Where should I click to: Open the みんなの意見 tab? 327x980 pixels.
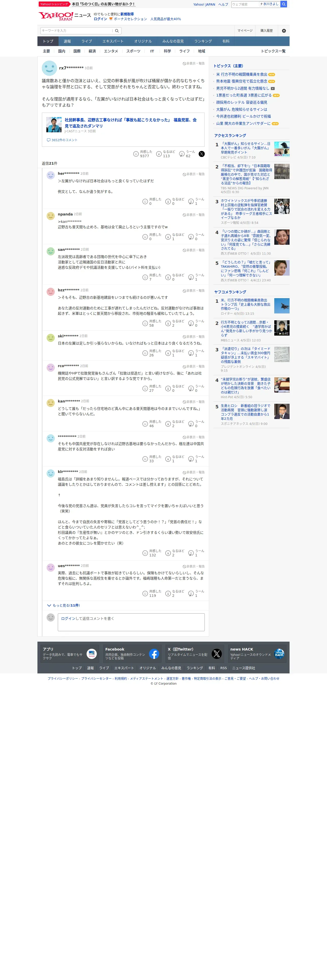coord(173,41)
